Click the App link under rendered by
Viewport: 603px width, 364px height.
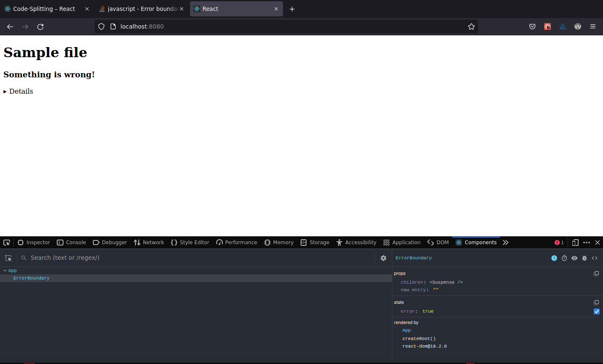tap(406, 330)
